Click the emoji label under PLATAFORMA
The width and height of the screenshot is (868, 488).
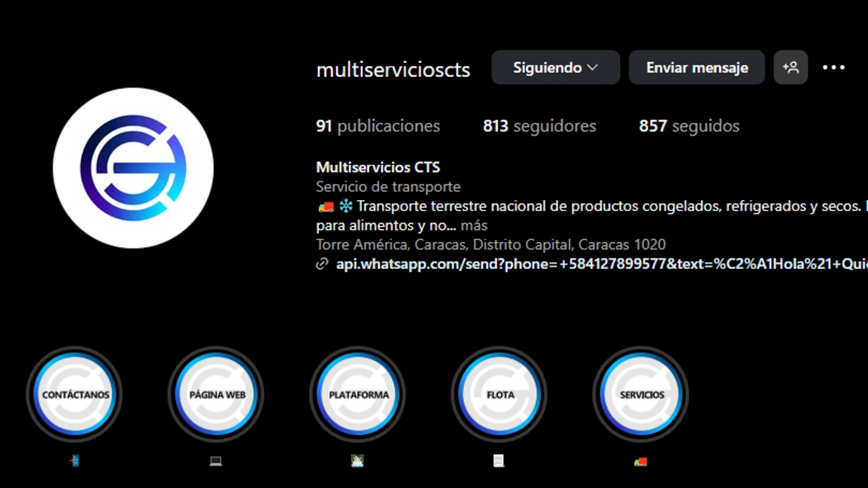pyautogui.click(x=358, y=461)
